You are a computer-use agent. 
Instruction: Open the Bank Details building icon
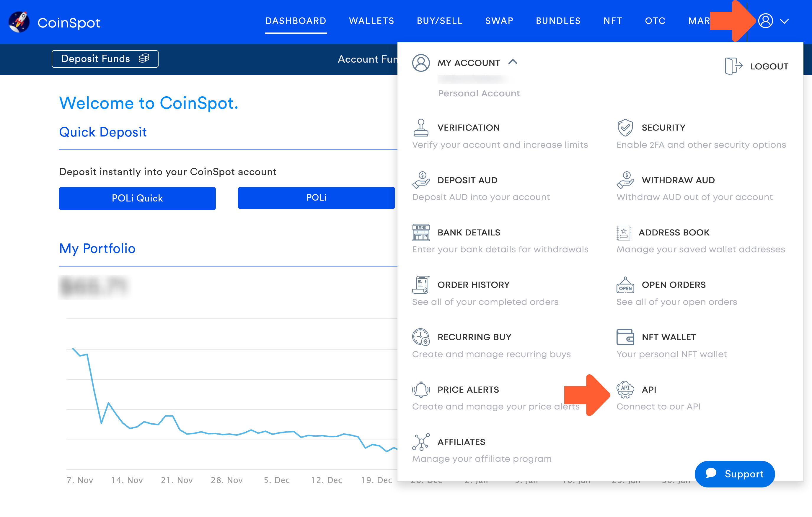(x=421, y=232)
